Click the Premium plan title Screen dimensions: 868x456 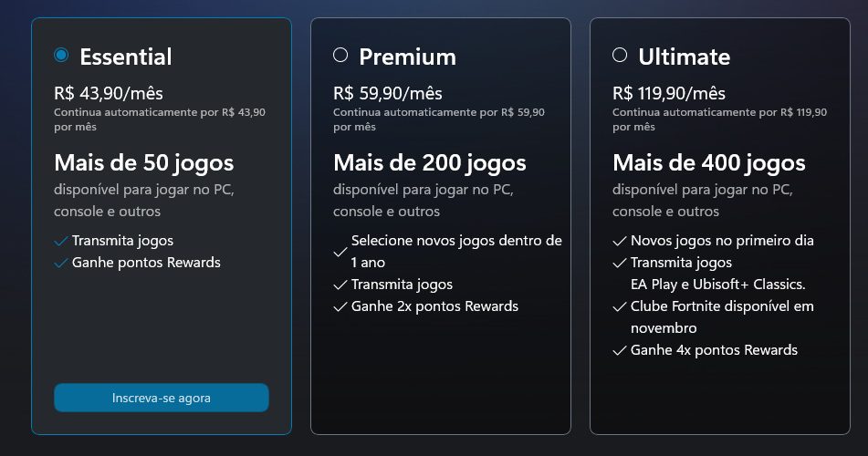click(x=407, y=57)
